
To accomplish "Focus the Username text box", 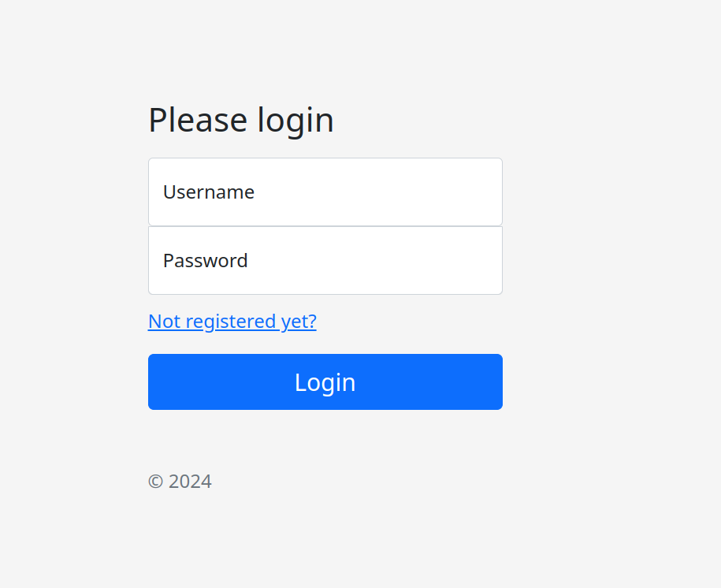I will click(325, 192).
